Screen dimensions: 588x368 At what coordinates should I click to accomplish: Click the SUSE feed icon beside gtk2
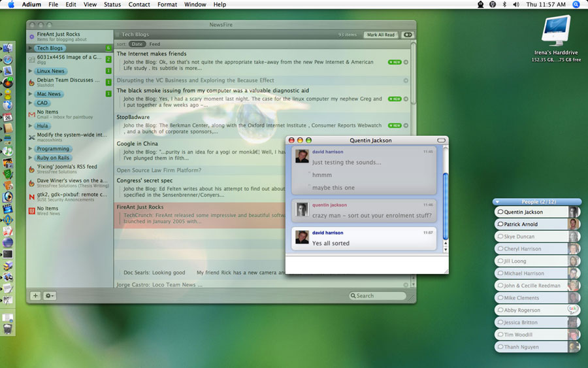32,197
